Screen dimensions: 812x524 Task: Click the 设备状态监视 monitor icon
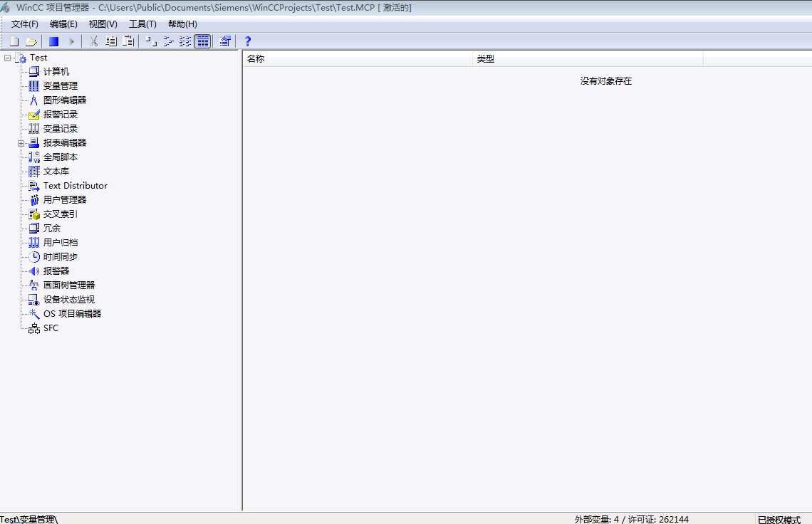tap(33, 300)
